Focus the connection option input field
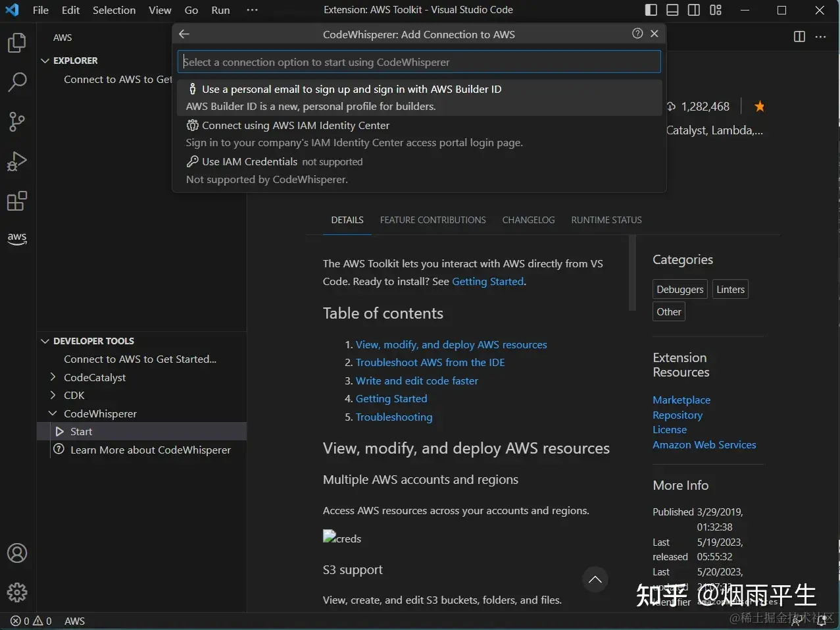Image resolution: width=840 pixels, height=630 pixels. [x=418, y=62]
